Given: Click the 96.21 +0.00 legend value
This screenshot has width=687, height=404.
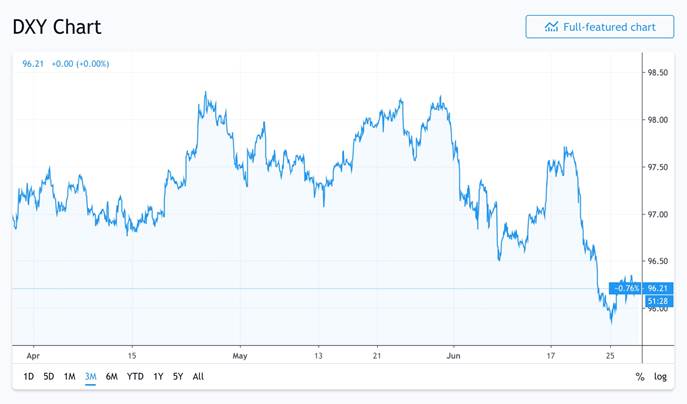Looking at the screenshot, I should 65,64.
